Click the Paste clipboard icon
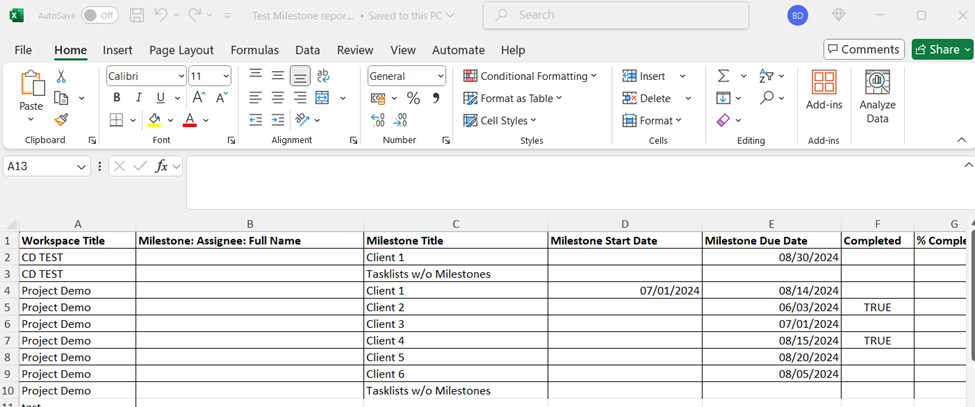The width and height of the screenshot is (975, 407). tap(32, 85)
